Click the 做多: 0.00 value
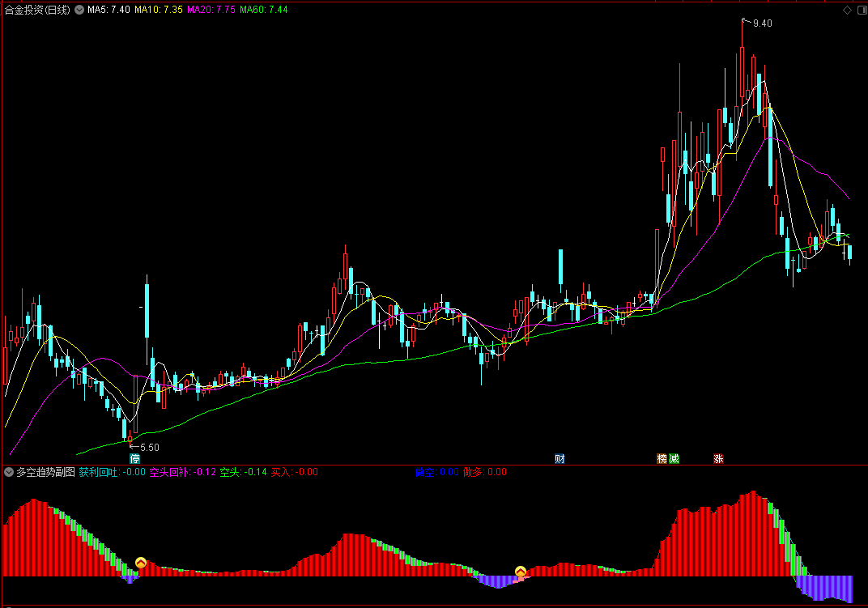Viewport: 868px width, 608px height. tap(484, 472)
